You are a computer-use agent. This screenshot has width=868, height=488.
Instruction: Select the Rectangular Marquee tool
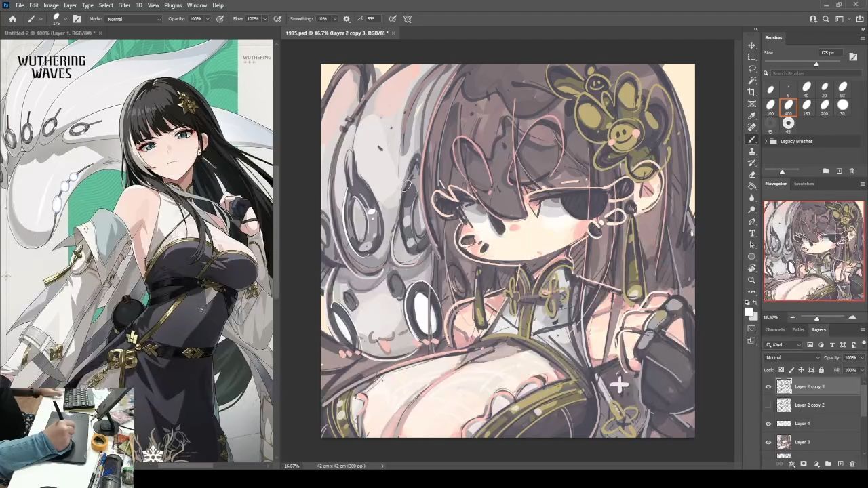point(752,56)
